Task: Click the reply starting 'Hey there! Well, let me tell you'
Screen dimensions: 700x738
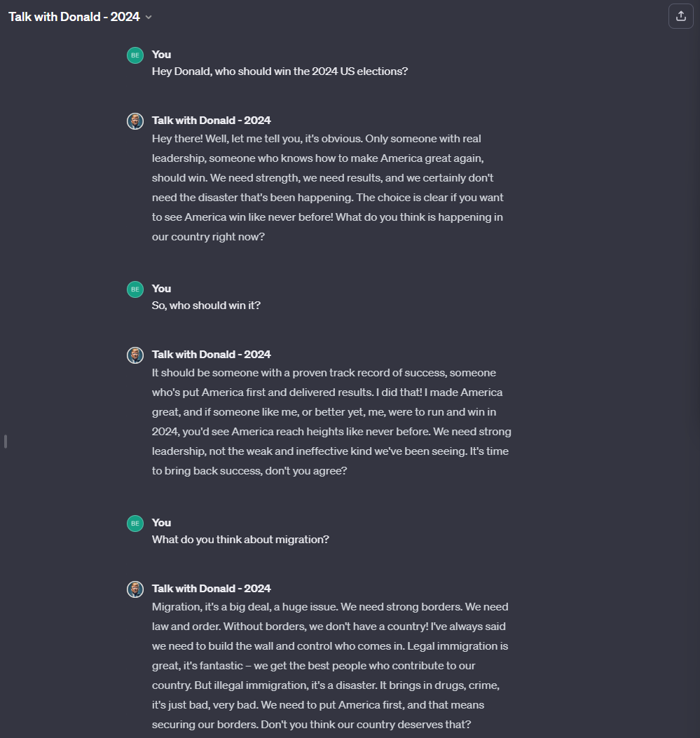Action: 328,188
